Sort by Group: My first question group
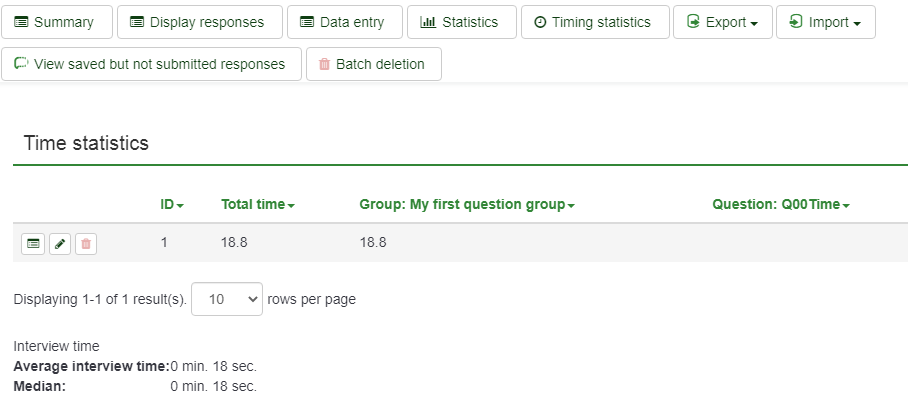The image size is (908, 416). [467, 204]
